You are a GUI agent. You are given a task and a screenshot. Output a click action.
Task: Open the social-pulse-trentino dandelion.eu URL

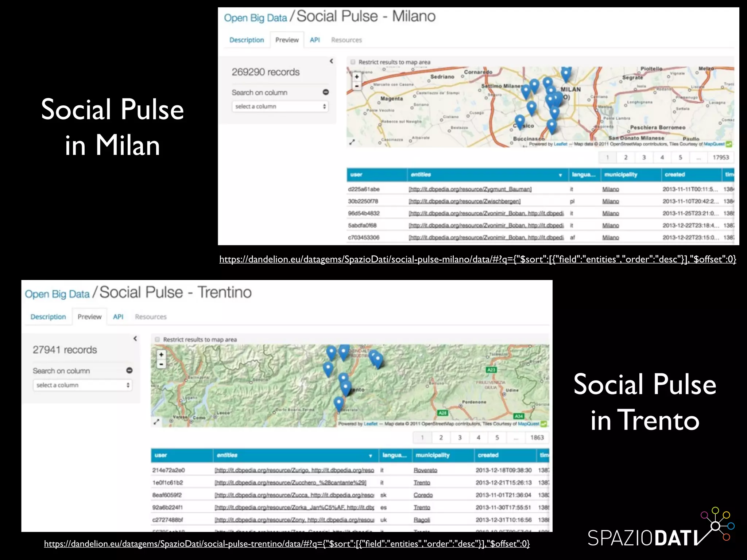287,544
